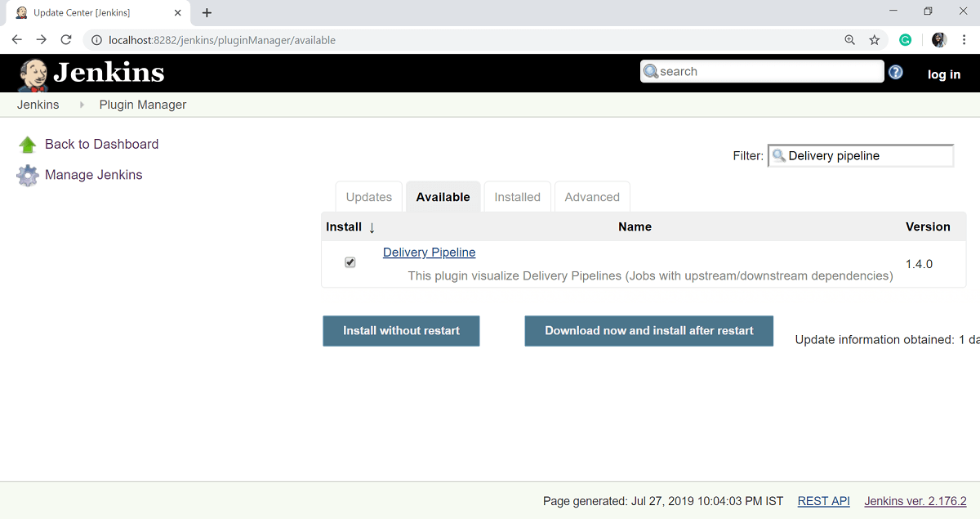Click Download now and install after restart
The width and height of the screenshot is (980, 519).
[649, 331]
